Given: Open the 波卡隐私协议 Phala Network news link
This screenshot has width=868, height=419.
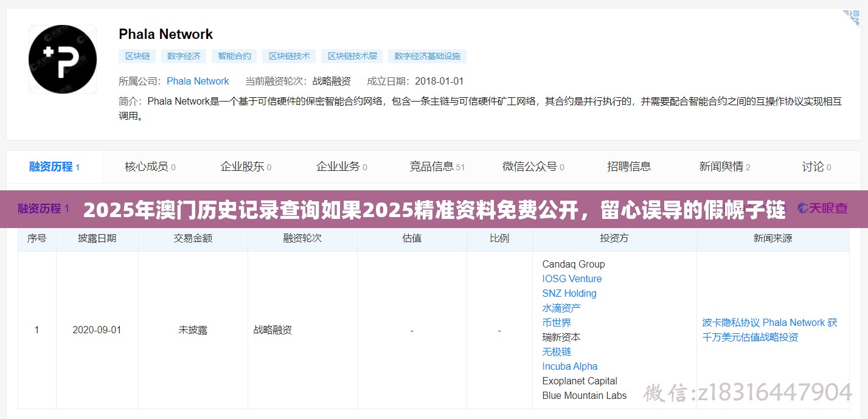Looking at the screenshot, I should 769,330.
